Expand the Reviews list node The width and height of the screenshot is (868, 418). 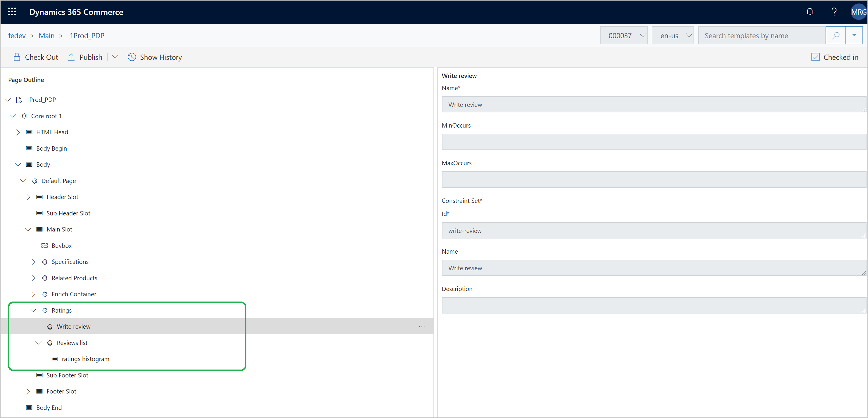coord(38,342)
